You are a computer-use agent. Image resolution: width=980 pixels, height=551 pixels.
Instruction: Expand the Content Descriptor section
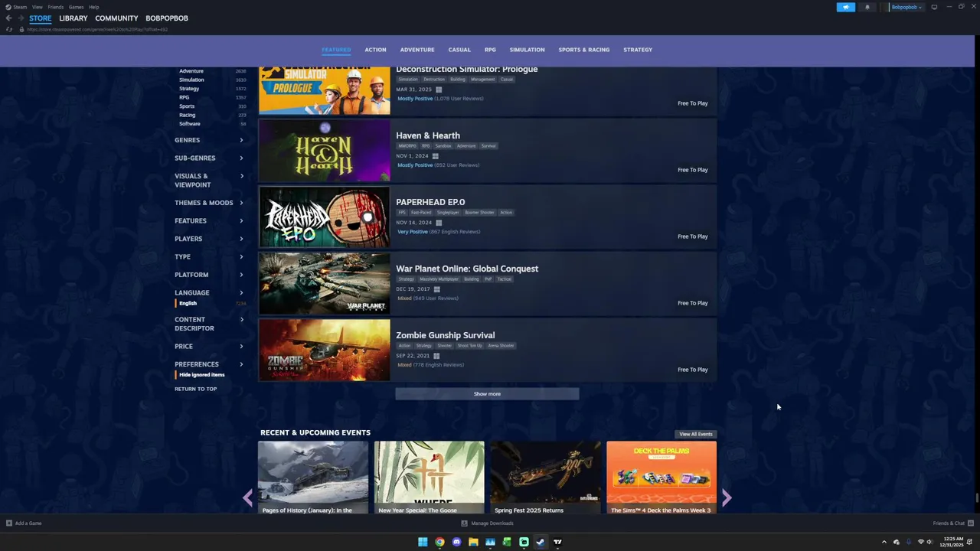pyautogui.click(x=209, y=324)
